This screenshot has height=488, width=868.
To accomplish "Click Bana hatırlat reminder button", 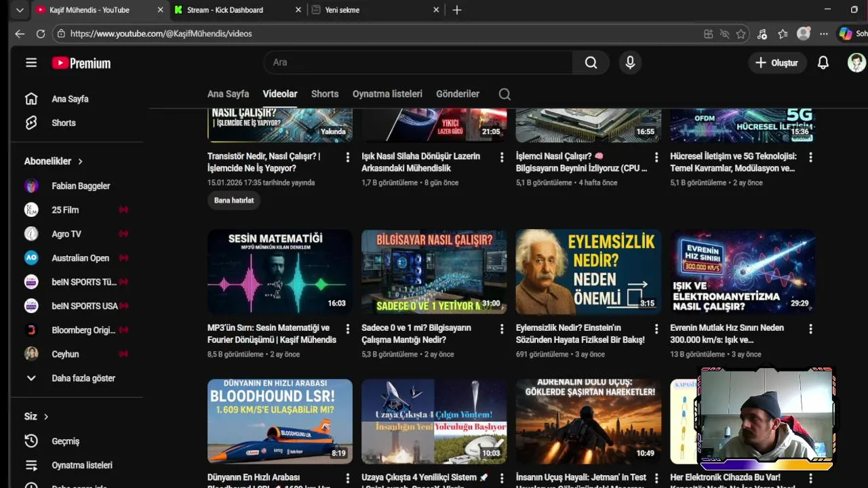I will tap(234, 201).
